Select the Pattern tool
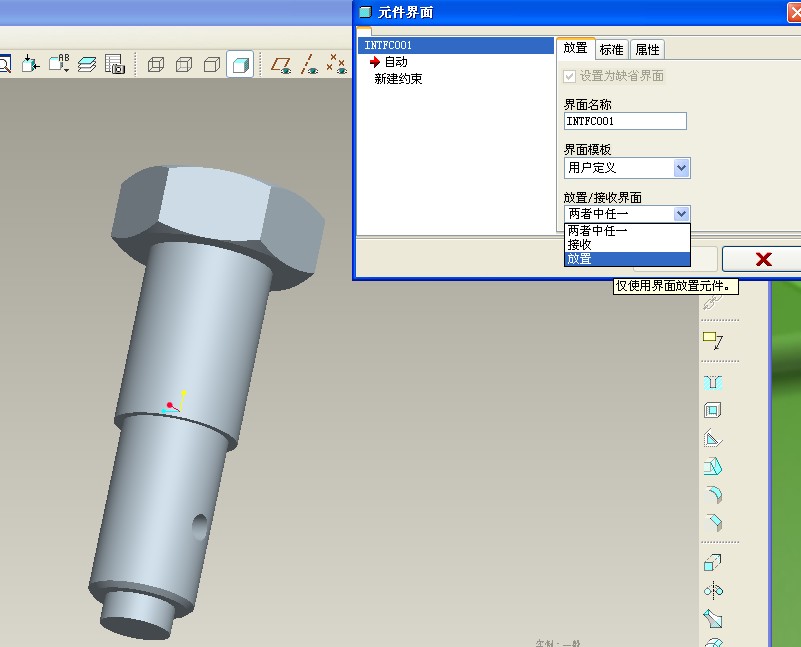The image size is (801, 647). [713, 563]
